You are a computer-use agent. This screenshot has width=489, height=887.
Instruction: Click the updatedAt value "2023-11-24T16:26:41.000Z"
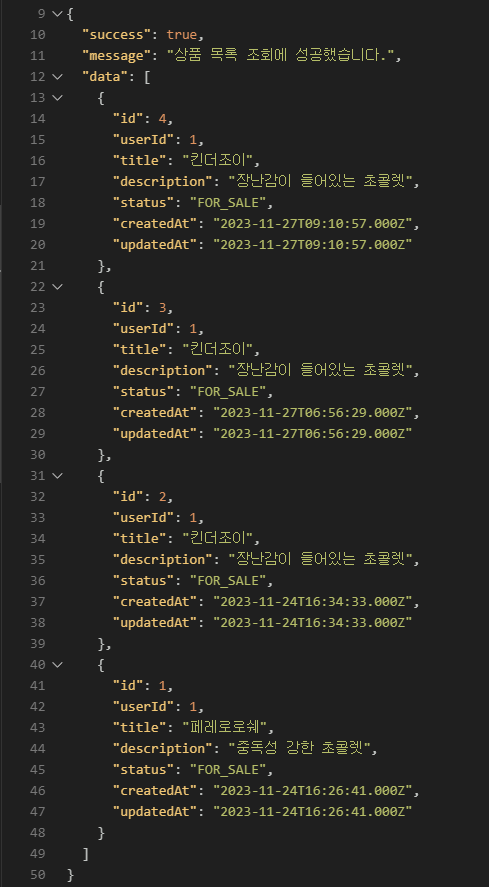click(x=313, y=812)
